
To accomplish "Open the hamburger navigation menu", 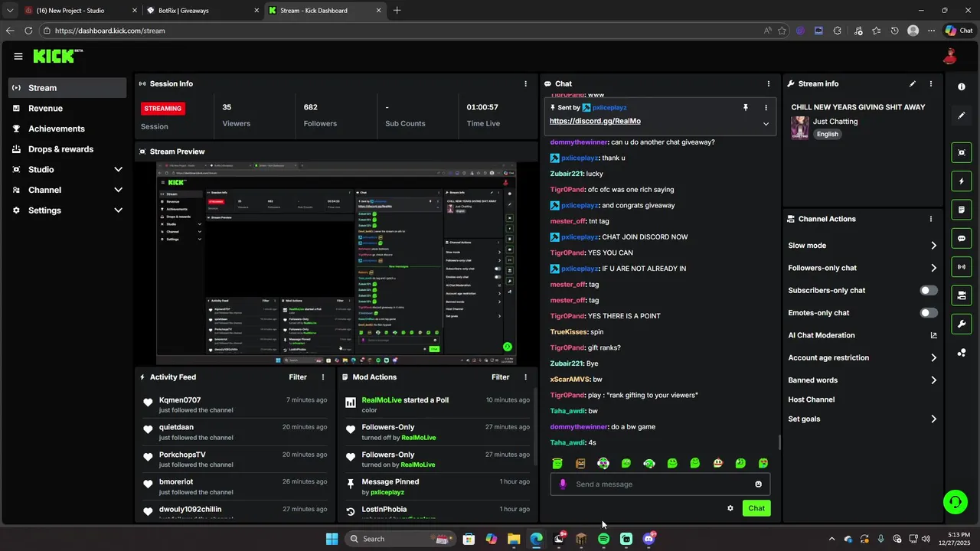I will click(x=18, y=56).
